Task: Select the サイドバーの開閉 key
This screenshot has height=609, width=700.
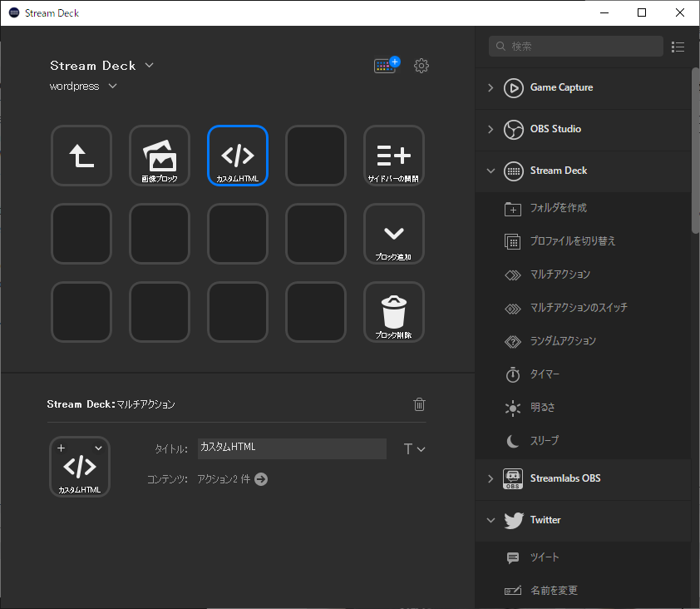Action: click(394, 156)
